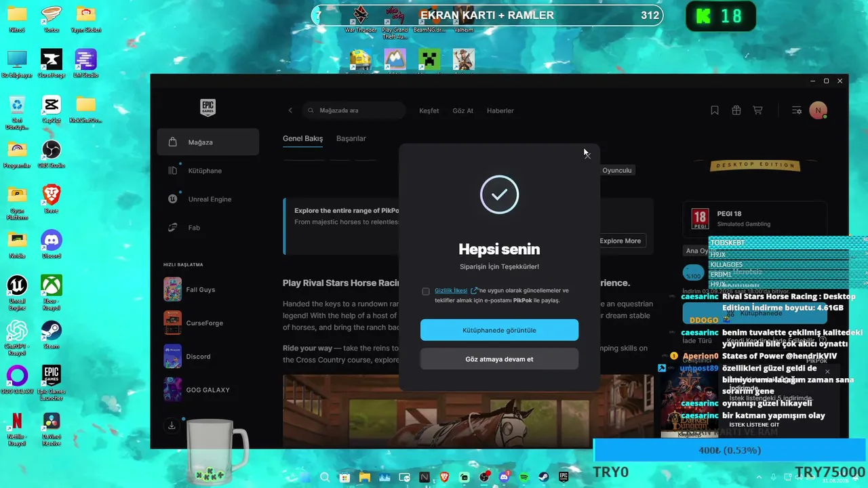Launch CurseForge from quick launch list
The height and width of the screenshot is (488, 868).
(208, 323)
